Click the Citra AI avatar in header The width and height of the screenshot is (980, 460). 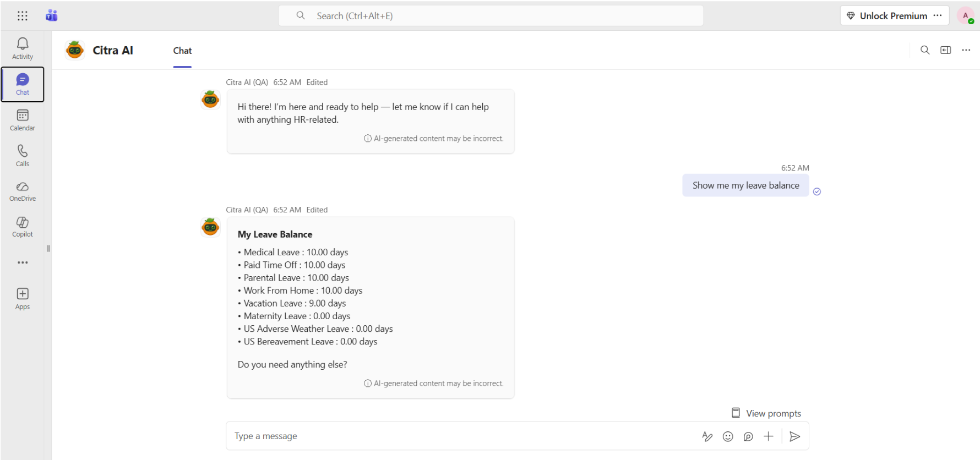pyautogui.click(x=75, y=50)
